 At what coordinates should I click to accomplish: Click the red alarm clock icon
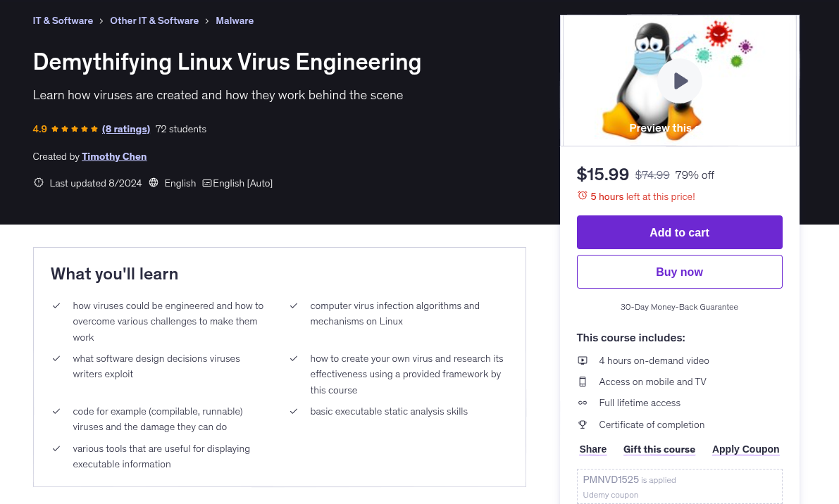pos(582,196)
